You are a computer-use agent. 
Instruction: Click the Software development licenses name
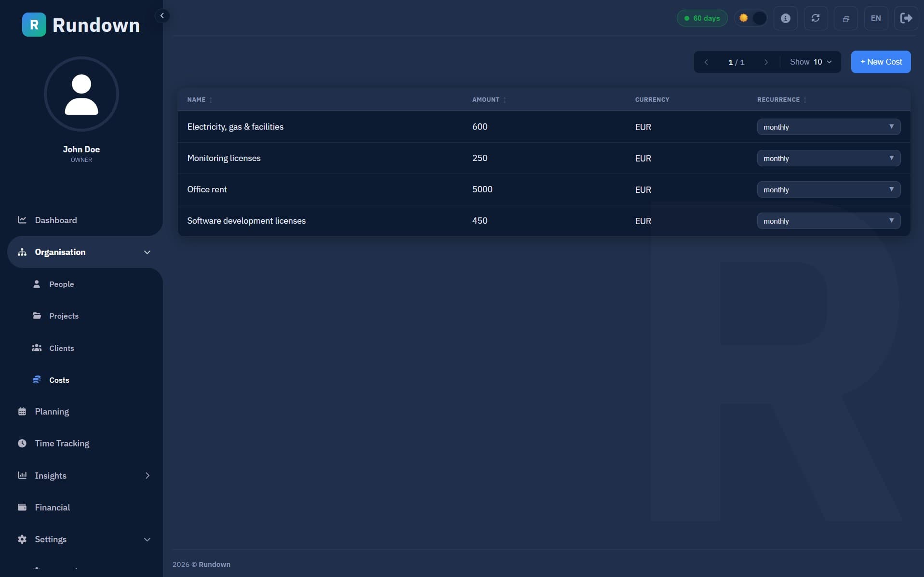246,221
